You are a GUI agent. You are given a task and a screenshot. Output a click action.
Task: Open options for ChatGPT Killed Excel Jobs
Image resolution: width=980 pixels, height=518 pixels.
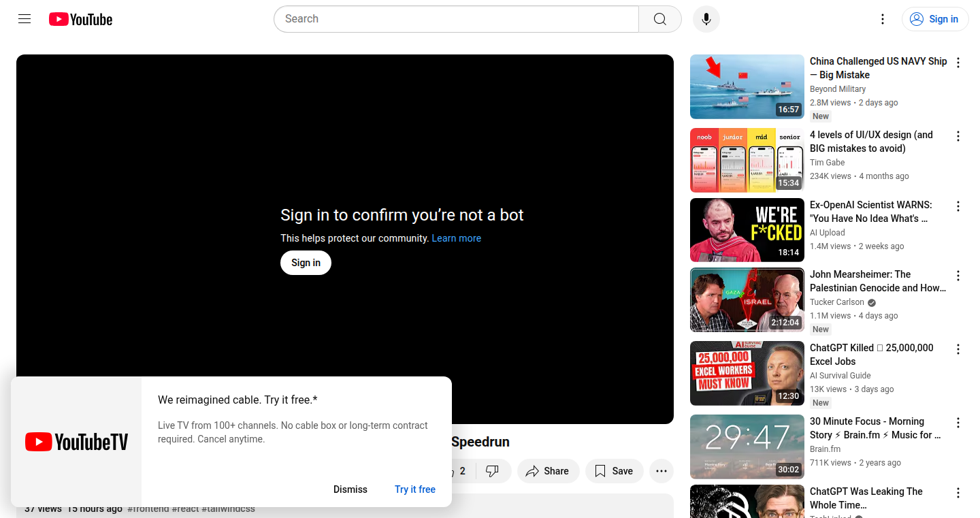coord(958,349)
